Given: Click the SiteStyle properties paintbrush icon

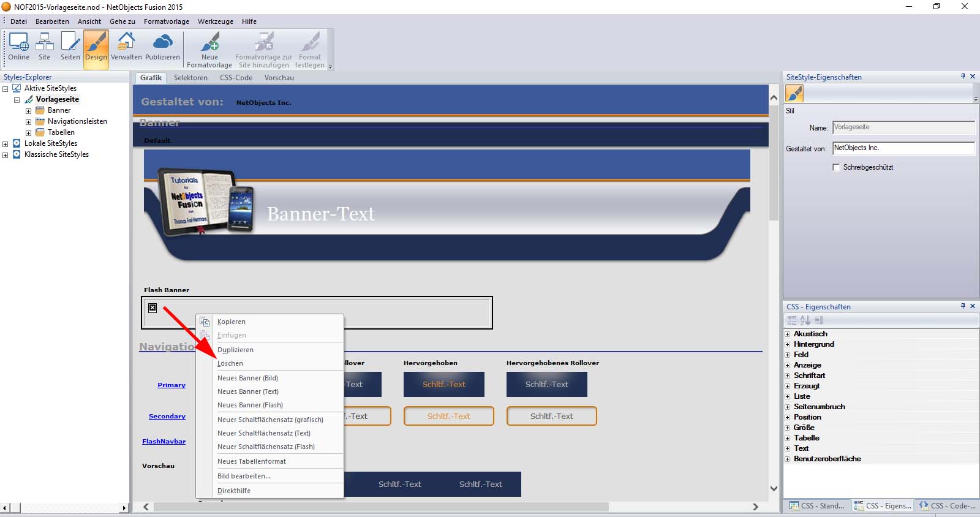Looking at the screenshot, I should pyautogui.click(x=794, y=93).
